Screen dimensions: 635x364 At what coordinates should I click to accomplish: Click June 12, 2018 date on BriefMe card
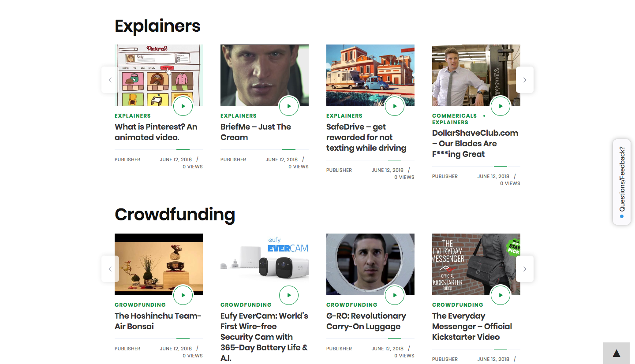tap(282, 160)
